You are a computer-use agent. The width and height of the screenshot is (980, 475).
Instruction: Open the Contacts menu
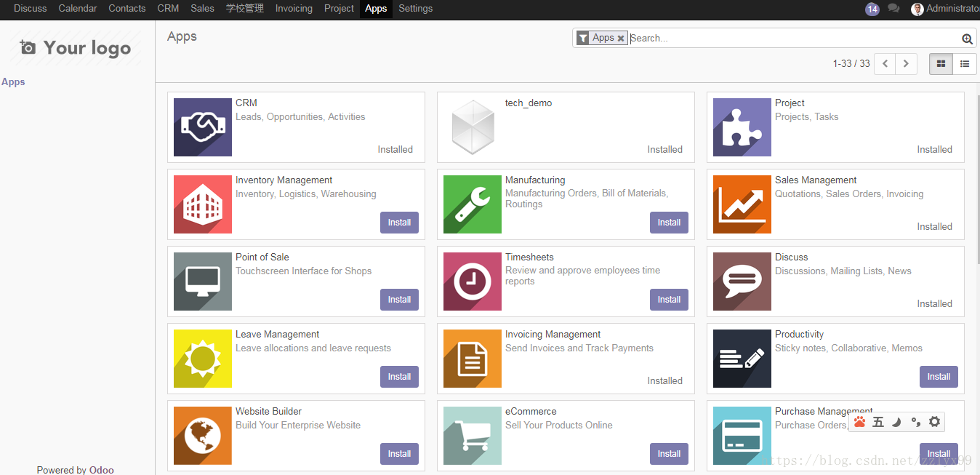pos(127,9)
